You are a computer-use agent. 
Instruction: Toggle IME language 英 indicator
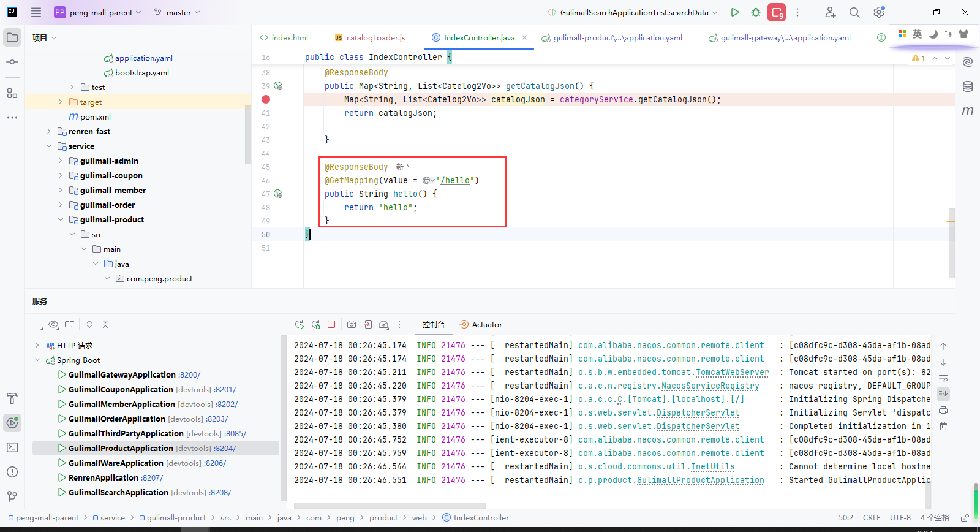point(917,34)
